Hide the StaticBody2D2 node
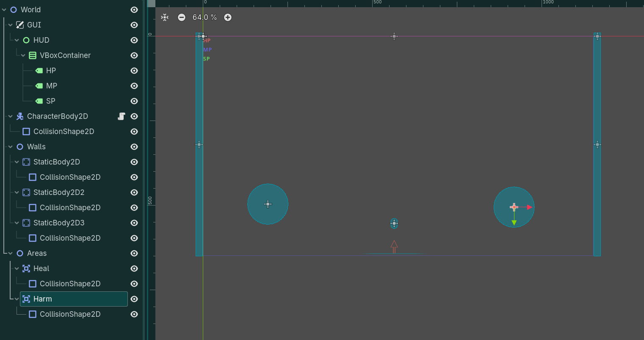 point(134,192)
